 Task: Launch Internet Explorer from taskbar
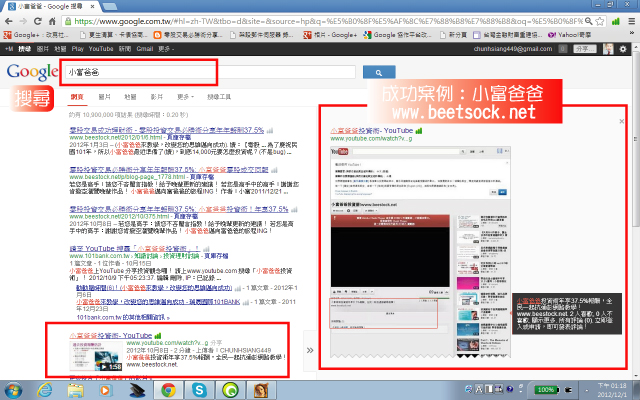tap(44, 391)
